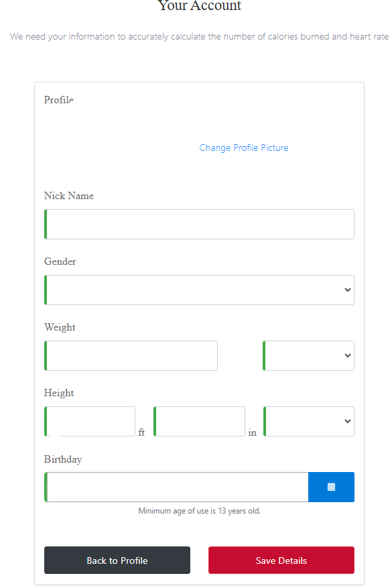The height and width of the screenshot is (588, 390).
Task: Click the Profile section heading
Action: [x=59, y=100]
